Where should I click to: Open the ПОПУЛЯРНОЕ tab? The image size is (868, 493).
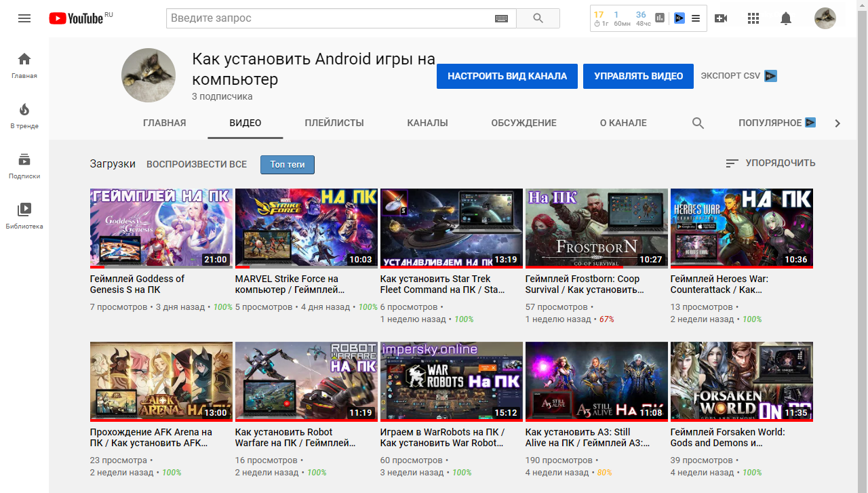770,123
